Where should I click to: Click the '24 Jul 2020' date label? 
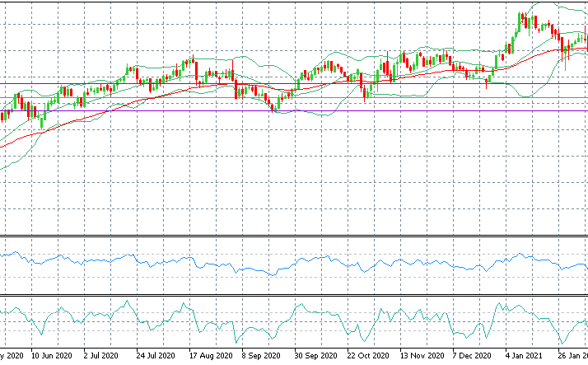(156, 356)
